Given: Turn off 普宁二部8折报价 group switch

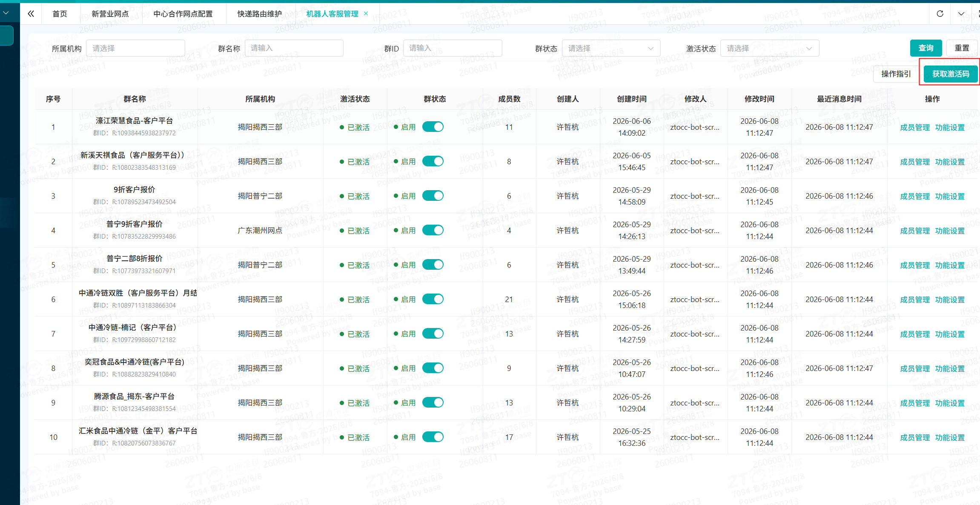Looking at the screenshot, I should pos(433,265).
